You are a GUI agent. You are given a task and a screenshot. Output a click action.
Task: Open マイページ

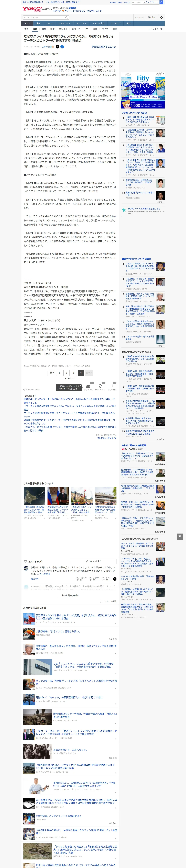139,18
